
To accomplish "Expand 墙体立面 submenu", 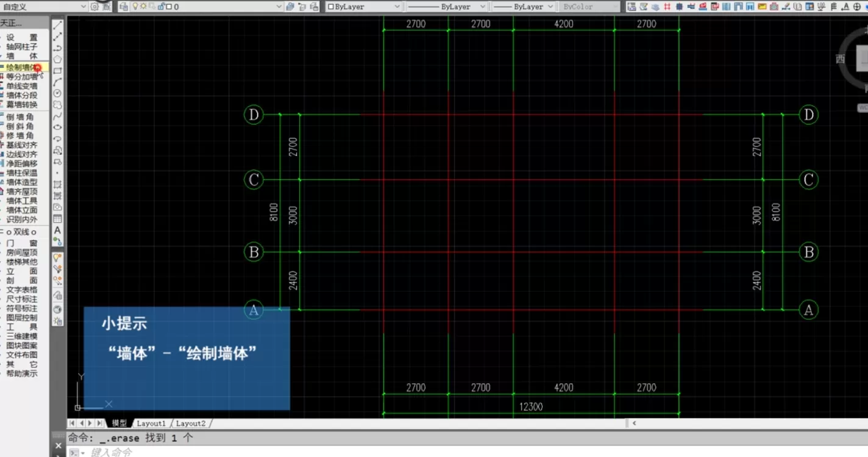I will tap(22, 210).
